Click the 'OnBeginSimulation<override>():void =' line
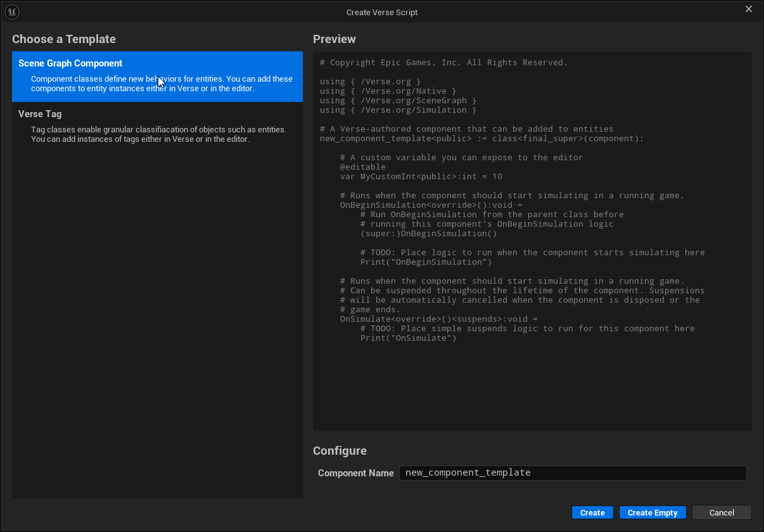764x532 pixels. click(431, 205)
